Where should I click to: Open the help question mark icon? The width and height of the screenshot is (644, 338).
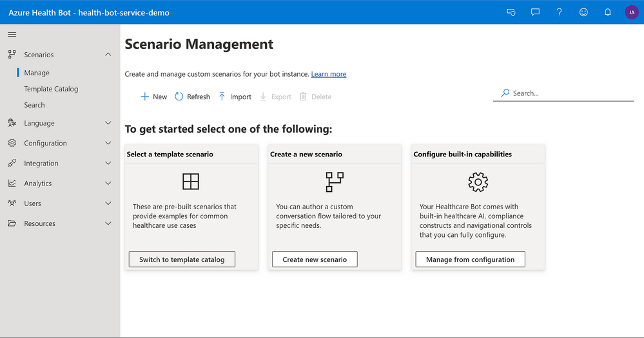560,12
